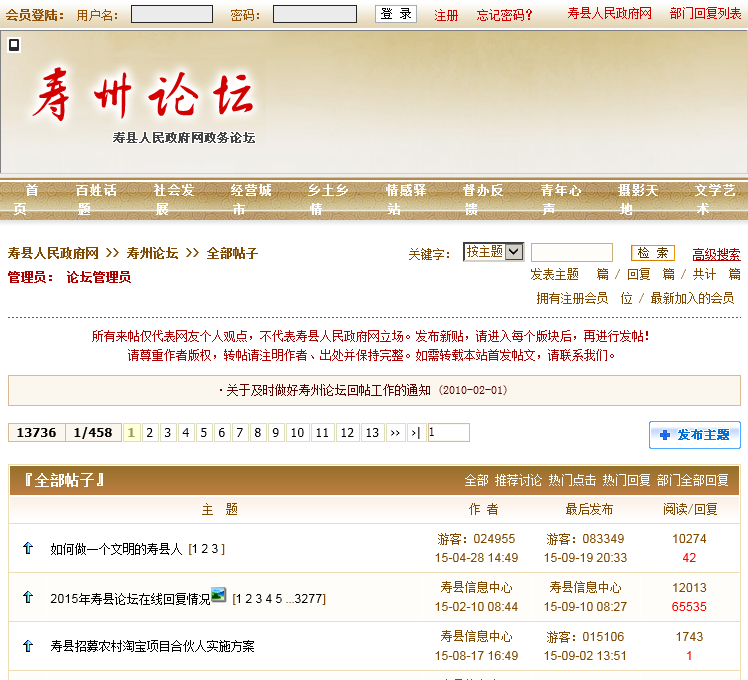
Task: Go to page 13 in pagination
Action: 372,432
